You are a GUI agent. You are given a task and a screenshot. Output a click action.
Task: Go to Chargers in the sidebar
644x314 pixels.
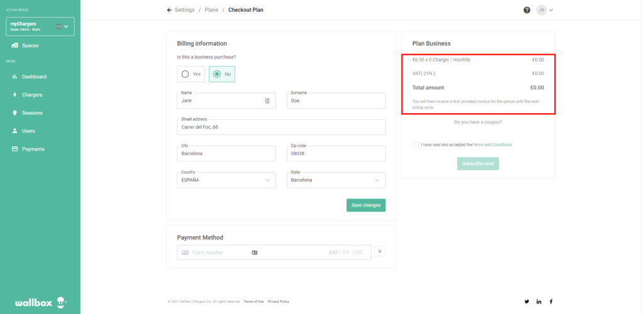pyautogui.click(x=31, y=95)
